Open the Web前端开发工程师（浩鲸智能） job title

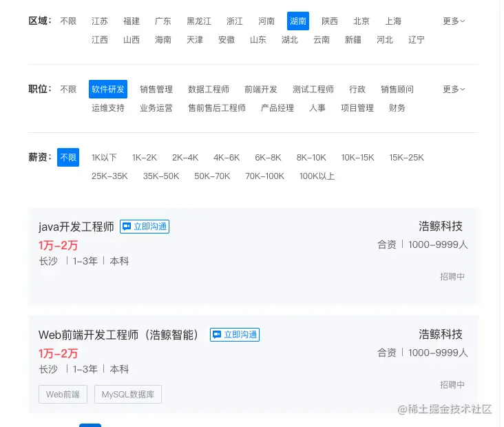118,335
